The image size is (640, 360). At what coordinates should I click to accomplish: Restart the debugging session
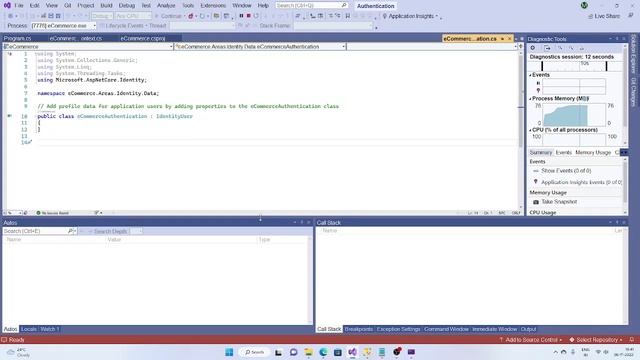tap(256, 16)
